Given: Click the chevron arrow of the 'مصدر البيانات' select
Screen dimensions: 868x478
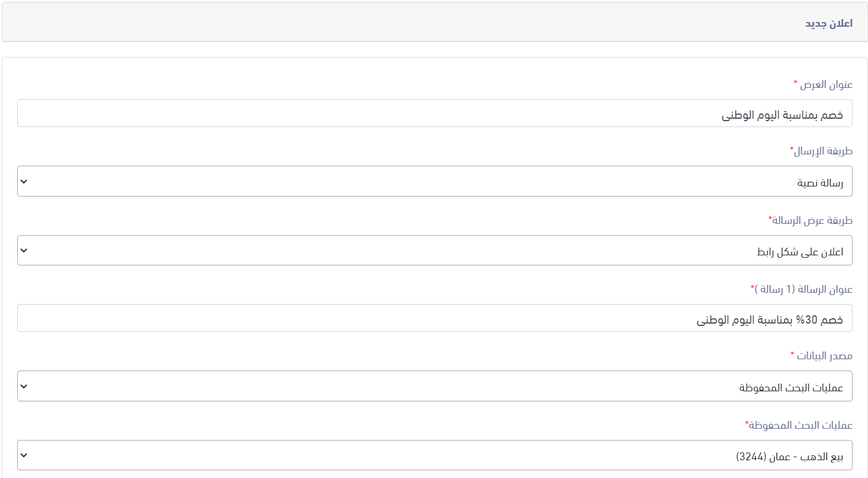Looking at the screenshot, I should coord(24,387).
